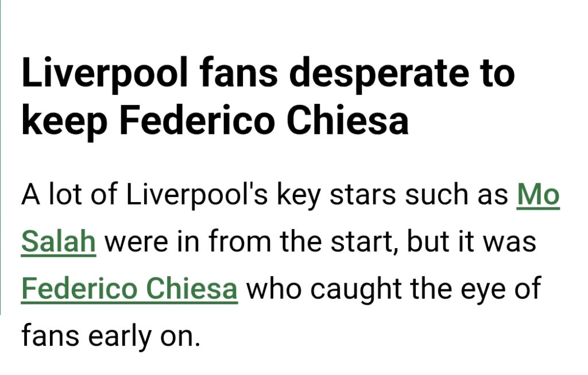Open the Federico Chiesa player link
The height and width of the screenshot is (375, 588).
(129, 289)
